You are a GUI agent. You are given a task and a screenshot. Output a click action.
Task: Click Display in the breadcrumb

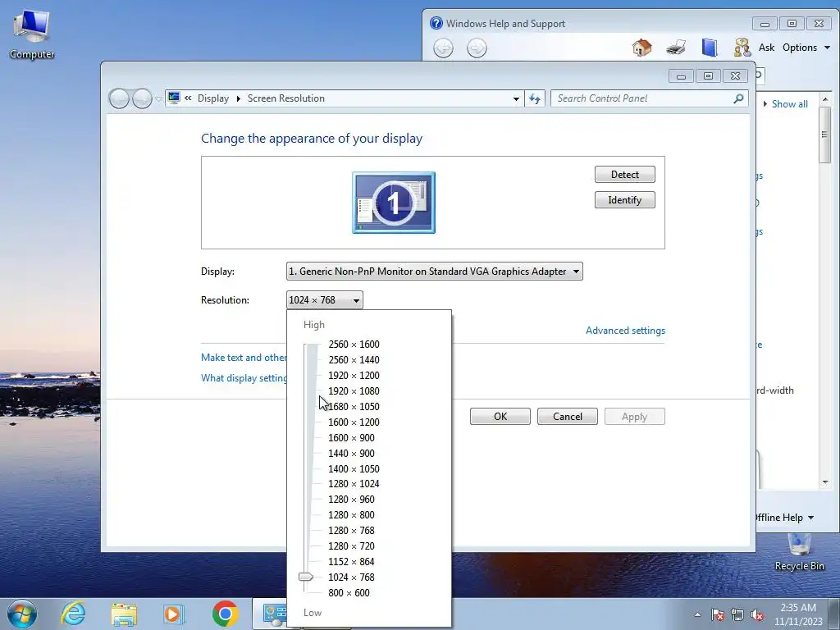tap(213, 98)
